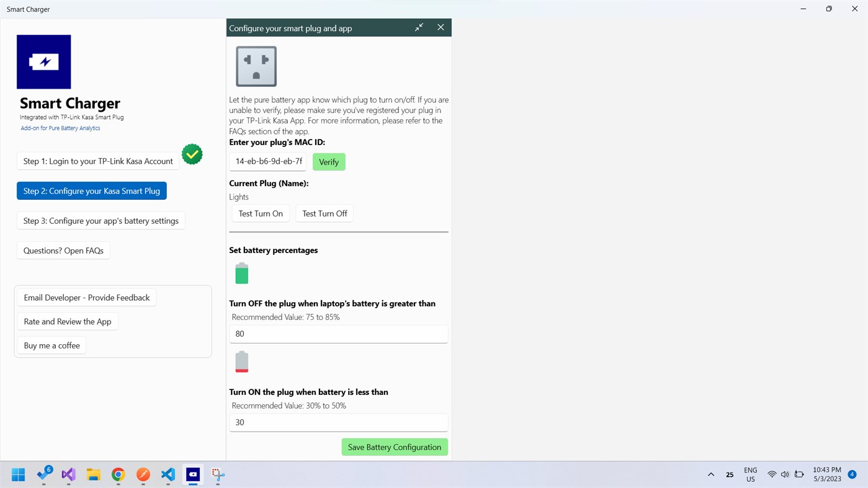Click the green checkmark next to Step 1
868x488 pixels.
pyautogui.click(x=192, y=154)
